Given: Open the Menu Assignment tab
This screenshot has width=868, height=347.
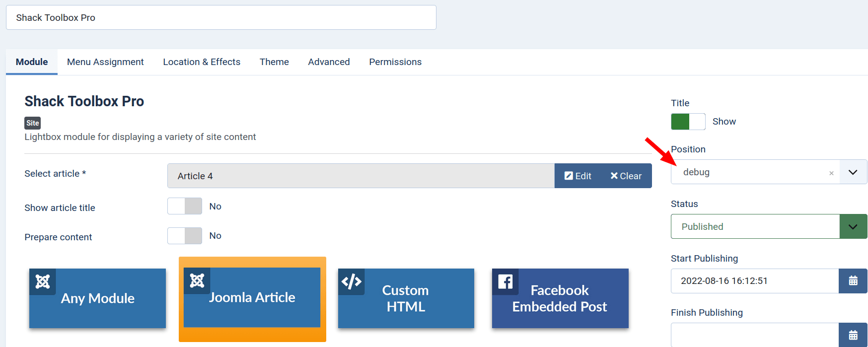Looking at the screenshot, I should pyautogui.click(x=105, y=62).
